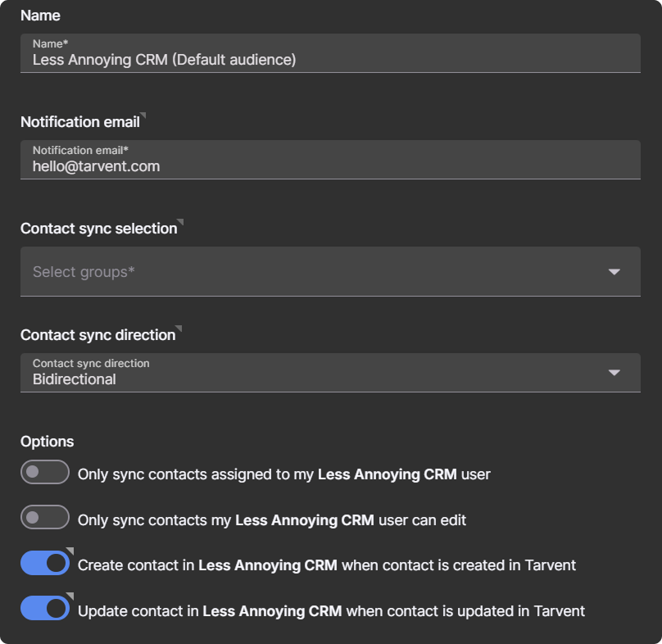662x644 pixels.
Task: Click the arrow icon in Contact sync direction field
Action: [614, 374]
